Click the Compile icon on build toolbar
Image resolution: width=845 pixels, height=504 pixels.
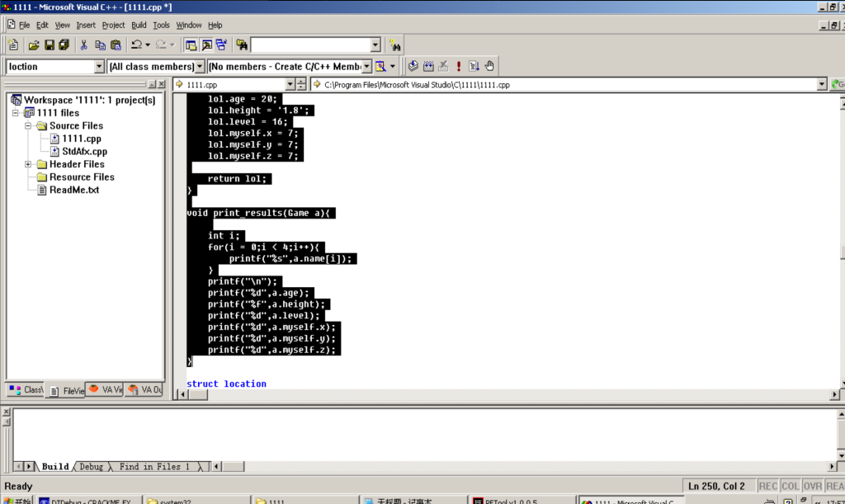(412, 66)
